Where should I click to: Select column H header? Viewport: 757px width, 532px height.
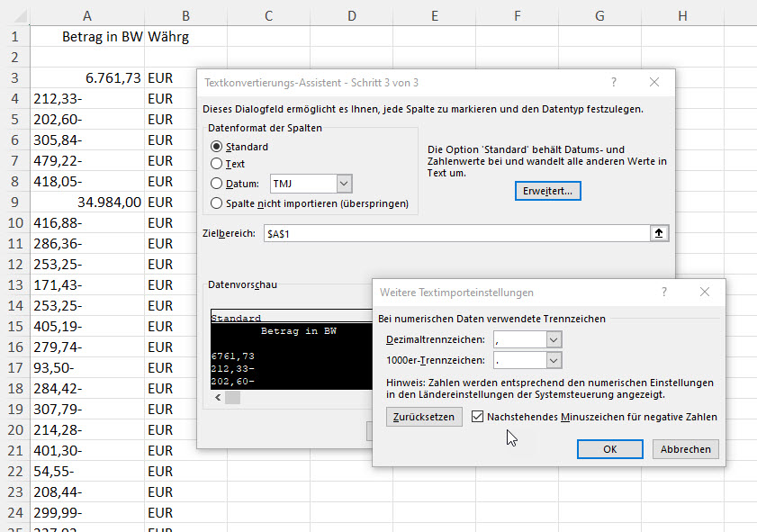pos(682,15)
